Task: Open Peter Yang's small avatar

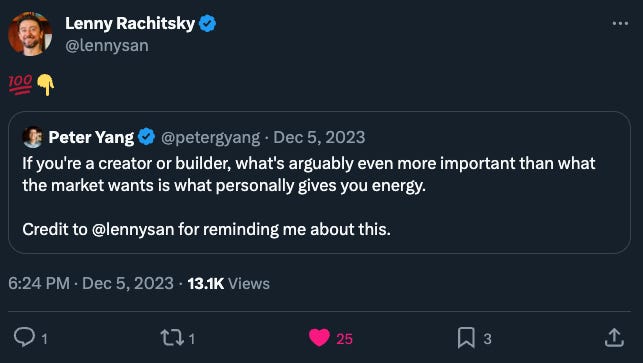Action: click(x=32, y=137)
